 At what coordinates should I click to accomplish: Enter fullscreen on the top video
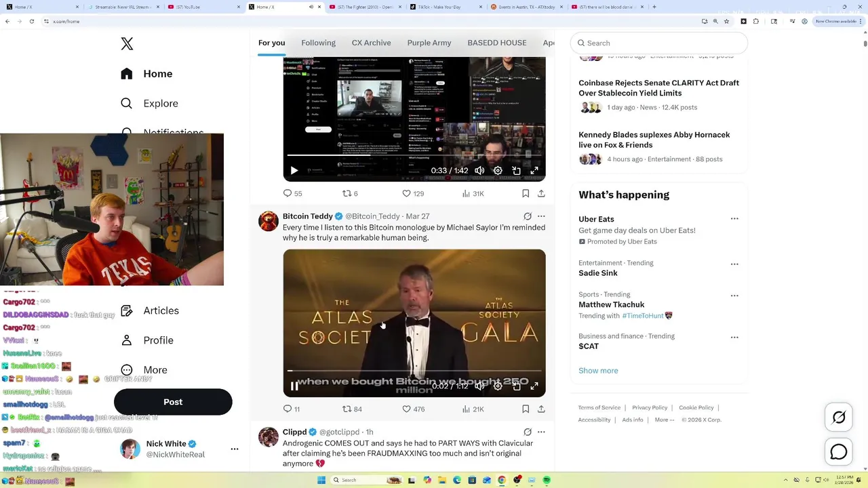tap(534, 171)
